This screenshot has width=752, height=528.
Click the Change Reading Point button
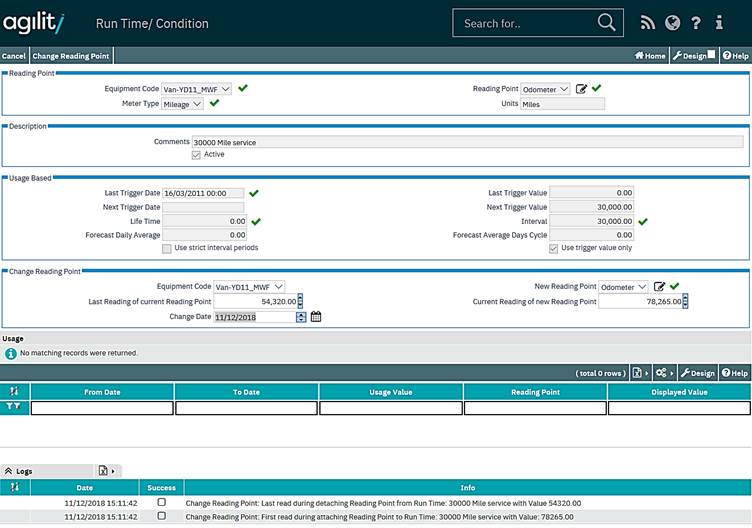point(71,56)
